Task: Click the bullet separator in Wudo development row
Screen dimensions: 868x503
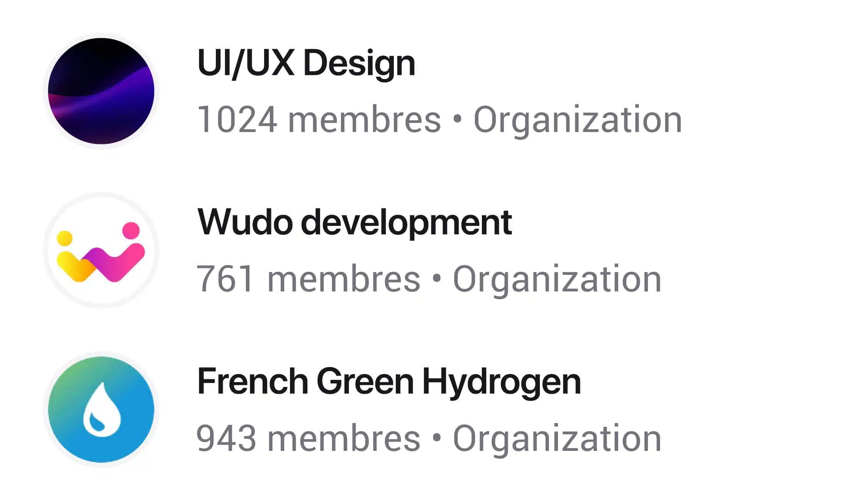Action: click(437, 278)
